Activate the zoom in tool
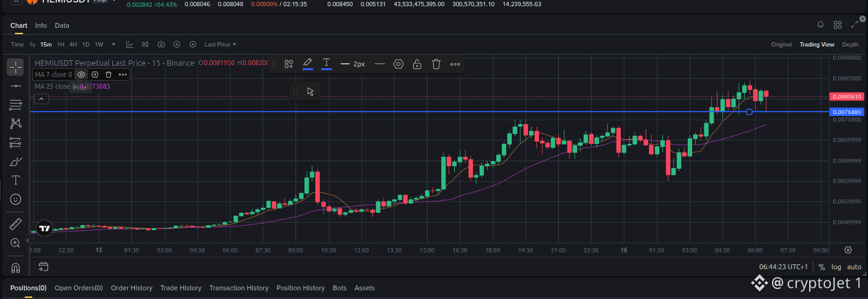The width and height of the screenshot is (868, 299). 15,243
